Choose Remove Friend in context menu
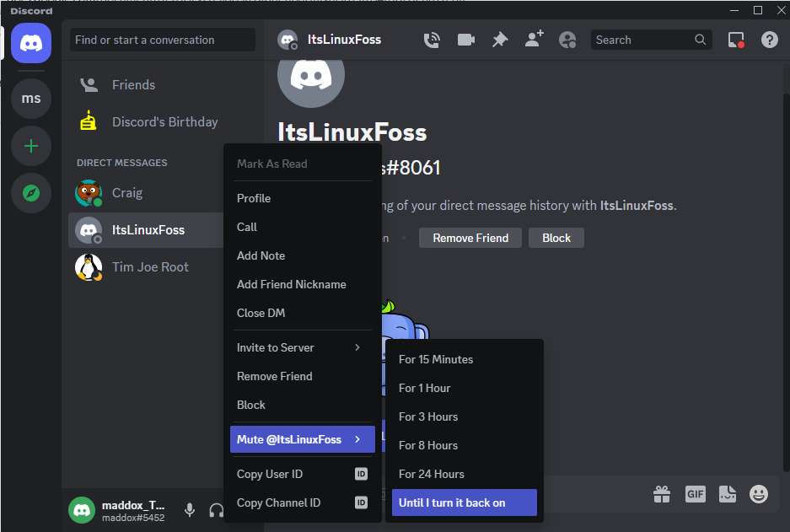Viewport: 790px width, 532px height. (303, 376)
